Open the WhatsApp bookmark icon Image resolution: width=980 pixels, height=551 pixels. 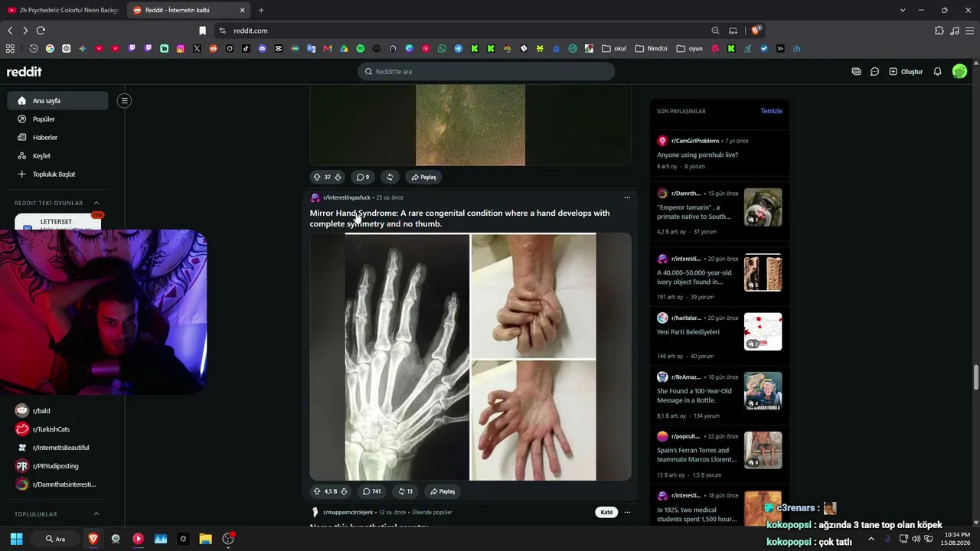442,48
